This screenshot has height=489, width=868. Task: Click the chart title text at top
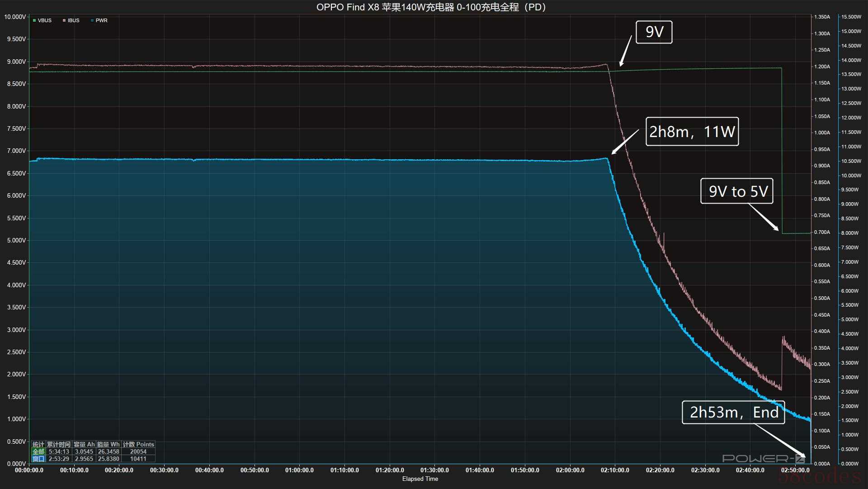pyautogui.click(x=432, y=7)
